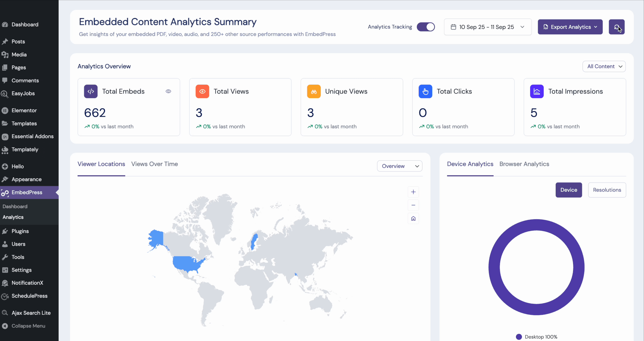Open the date range dropdown 10 Sep 25 – 11 Sep 25
This screenshot has height=341, width=644.
pos(488,27)
